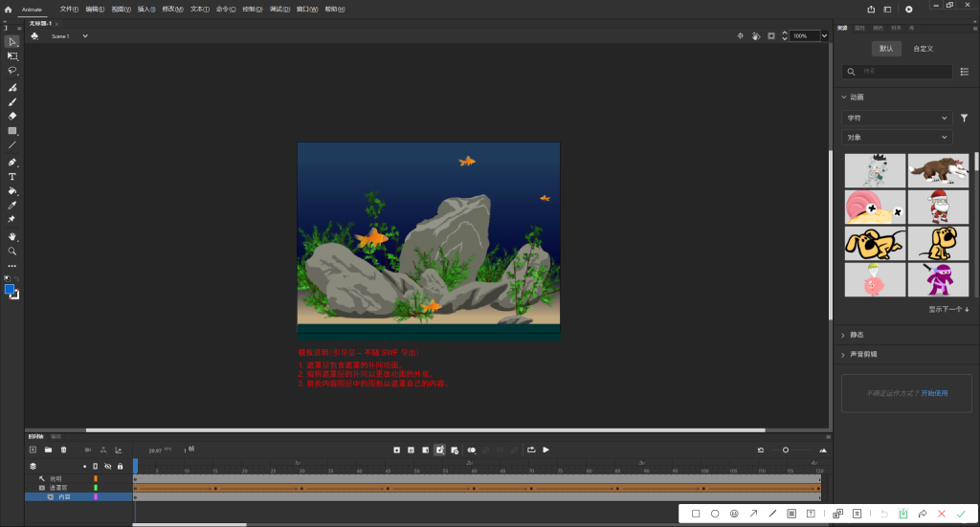
Task: Toggle the show/hide all layers eye icon
Action: [x=107, y=466]
